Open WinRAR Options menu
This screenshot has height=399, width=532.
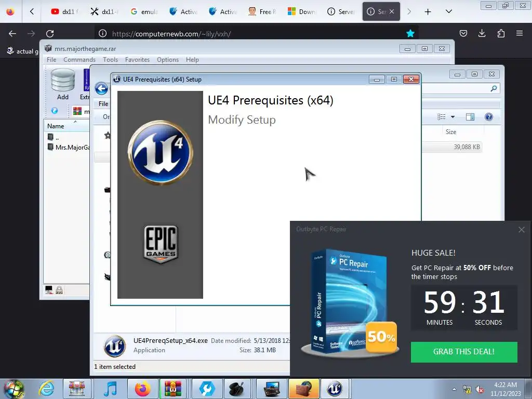coord(168,60)
